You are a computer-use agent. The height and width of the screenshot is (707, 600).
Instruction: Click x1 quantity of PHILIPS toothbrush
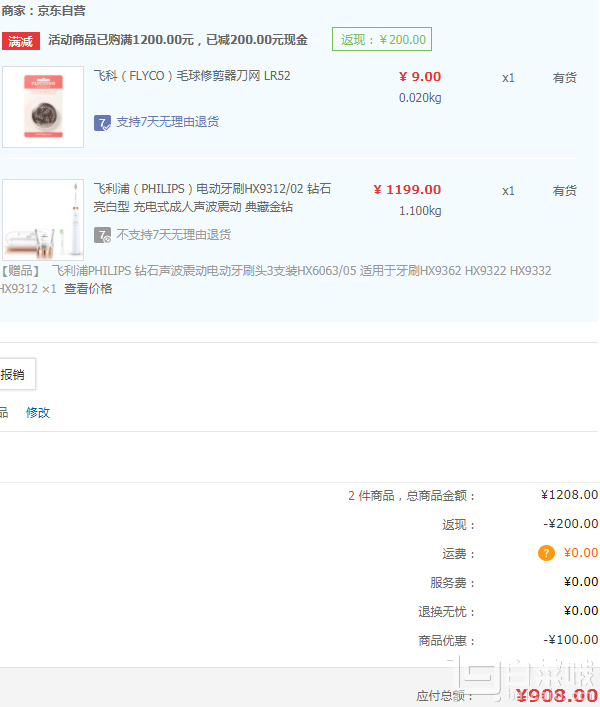point(508,191)
